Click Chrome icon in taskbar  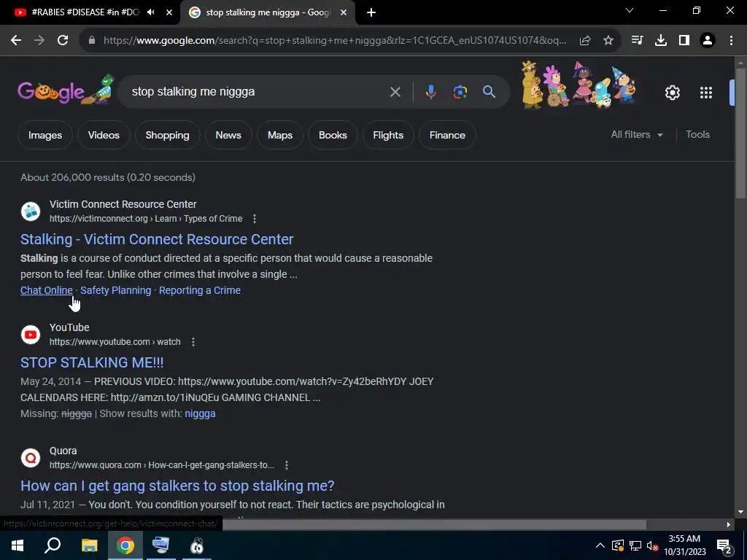pos(125,545)
